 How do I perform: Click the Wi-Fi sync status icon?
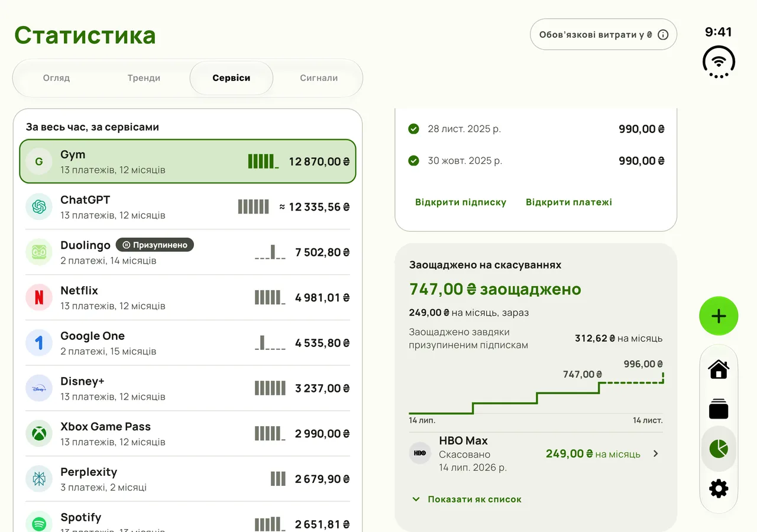point(719,61)
